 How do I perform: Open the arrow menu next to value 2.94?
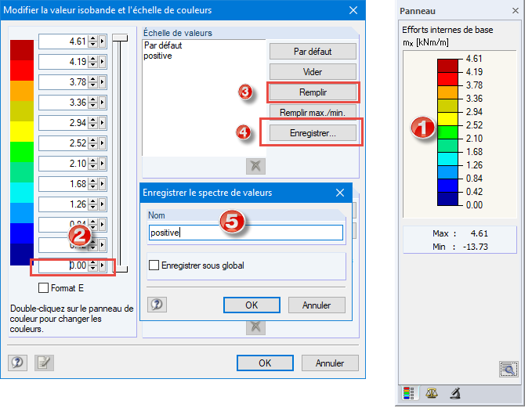102,123
